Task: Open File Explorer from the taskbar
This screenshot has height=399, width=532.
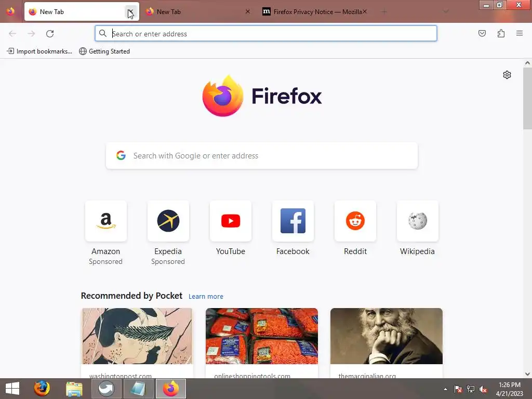Action: click(x=74, y=389)
